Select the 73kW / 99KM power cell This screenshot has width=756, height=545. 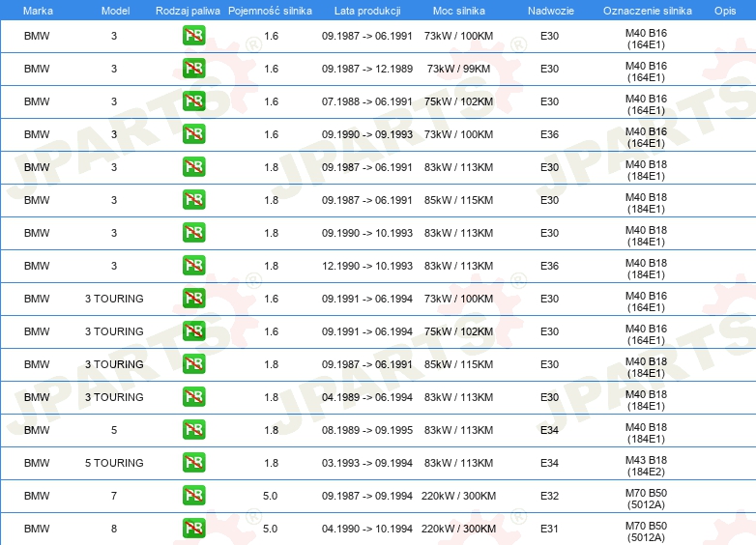458,69
